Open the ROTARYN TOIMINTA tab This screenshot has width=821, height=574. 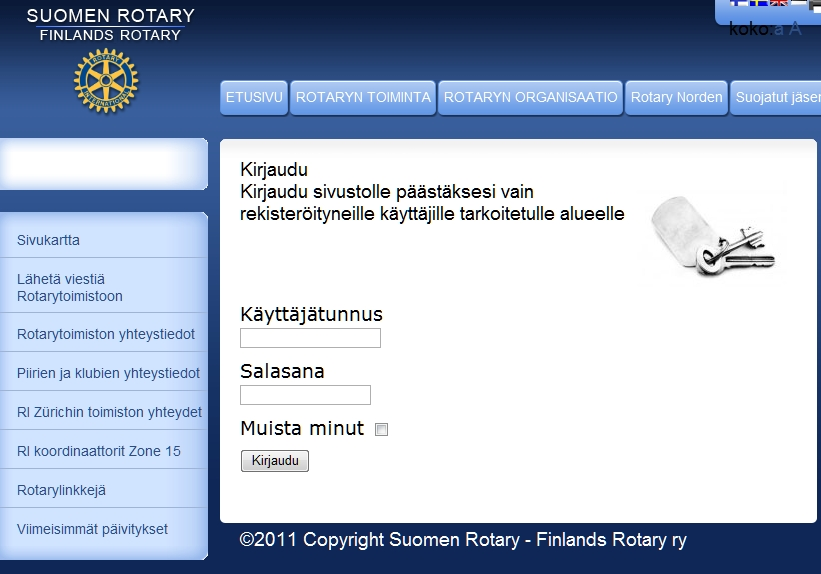pyautogui.click(x=363, y=97)
